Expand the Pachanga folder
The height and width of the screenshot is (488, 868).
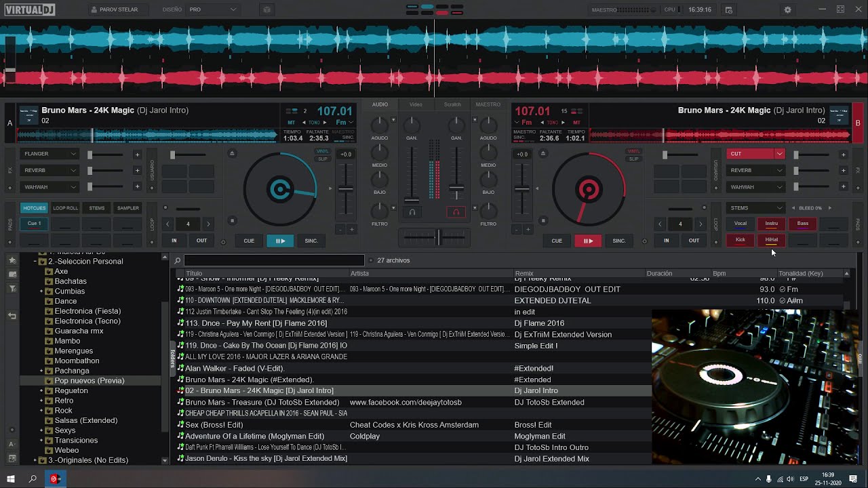coord(41,371)
